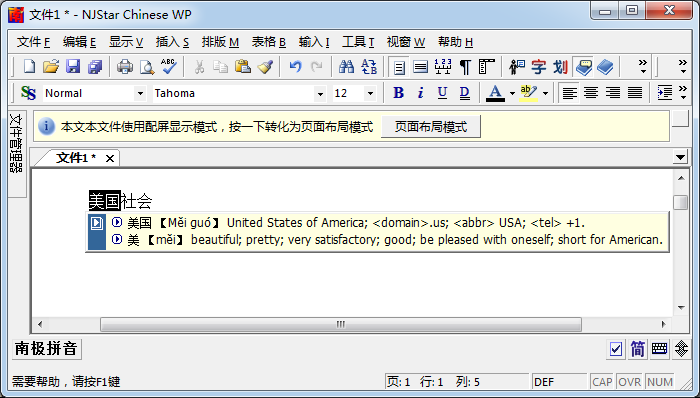The width and height of the screenshot is (700, 398).
Task: Play pronunciation for 美国 entry
Action: tap(117, 222)
